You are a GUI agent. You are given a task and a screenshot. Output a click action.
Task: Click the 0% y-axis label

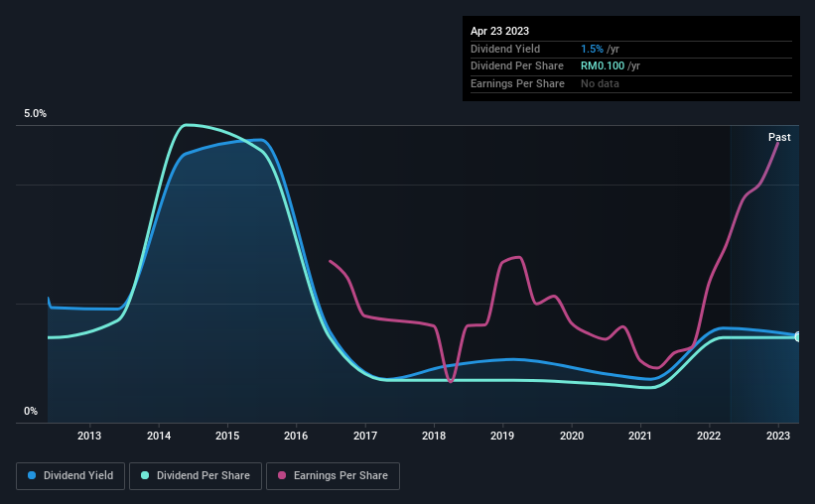[x=31, y=411]
